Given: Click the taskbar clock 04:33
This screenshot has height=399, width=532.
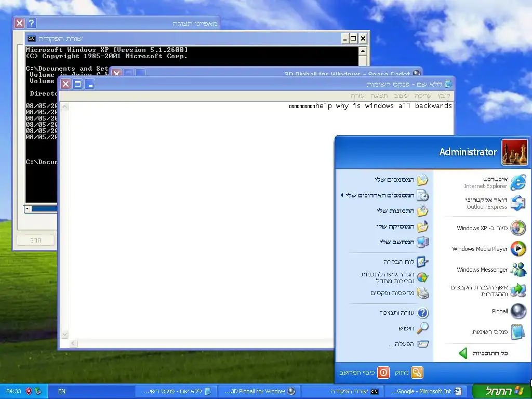Looking at the screenshot, I should click(x=14, y=391).
